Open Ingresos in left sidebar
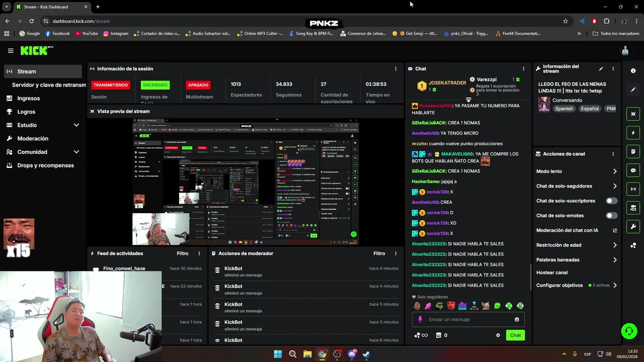644x362 pixels. point(43,99)
